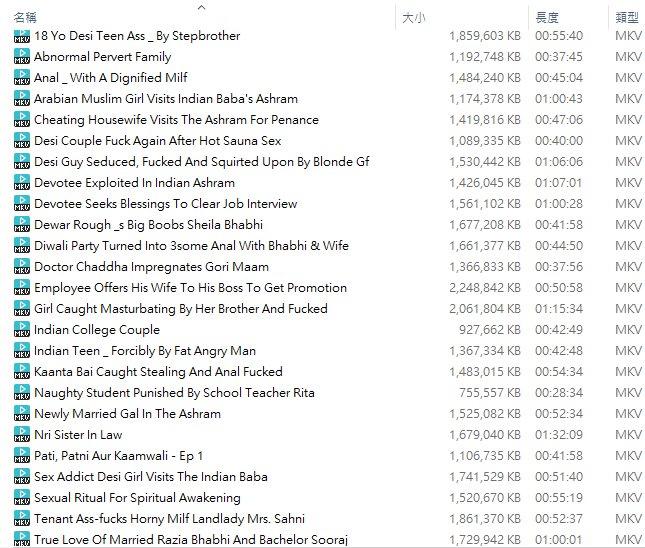Click the file icon for Pati, Patni Aur Kaamwali

pyautogui.click(x=22, y=455)
